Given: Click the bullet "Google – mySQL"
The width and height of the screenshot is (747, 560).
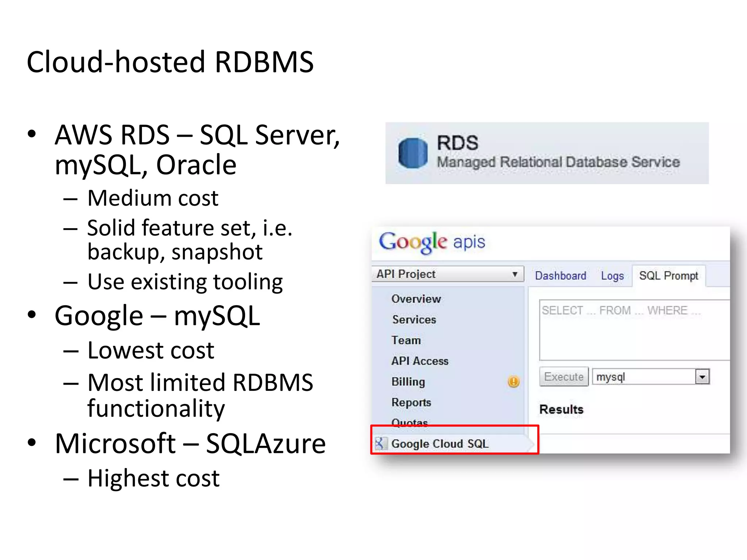Looking at the screenshot, I should [157, 316].
